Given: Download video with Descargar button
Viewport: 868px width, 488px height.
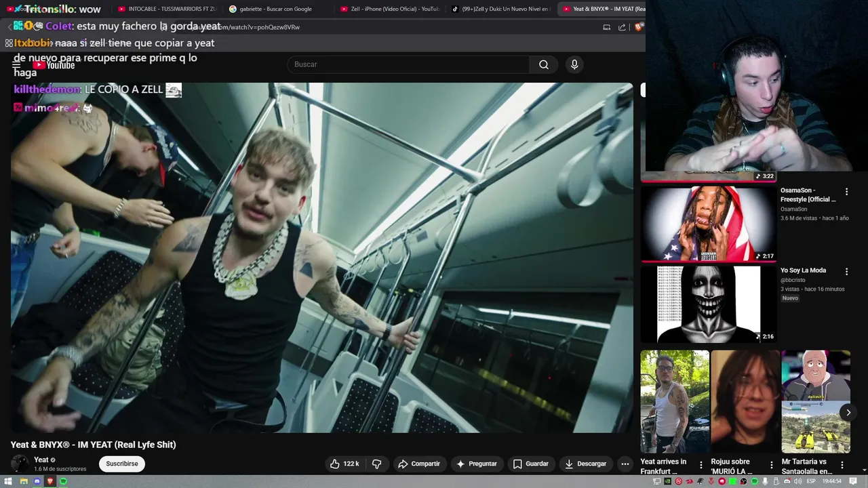Looking at the screenshot, I should 586,464.
